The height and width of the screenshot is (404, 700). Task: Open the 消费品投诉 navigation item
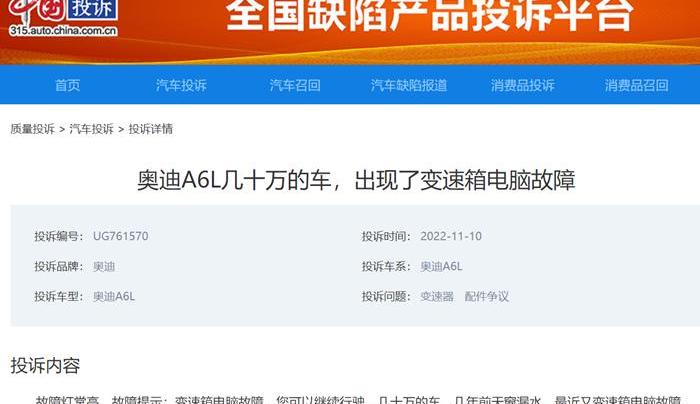tap(523, 85)
